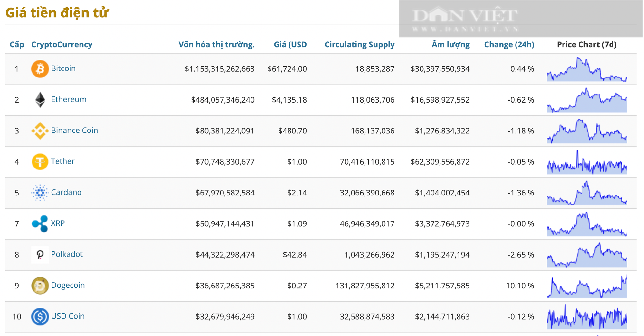This screenshot has width=644, height=336.
Task: Sort by CryptoCurrency column header
Action: pos(62,45)
